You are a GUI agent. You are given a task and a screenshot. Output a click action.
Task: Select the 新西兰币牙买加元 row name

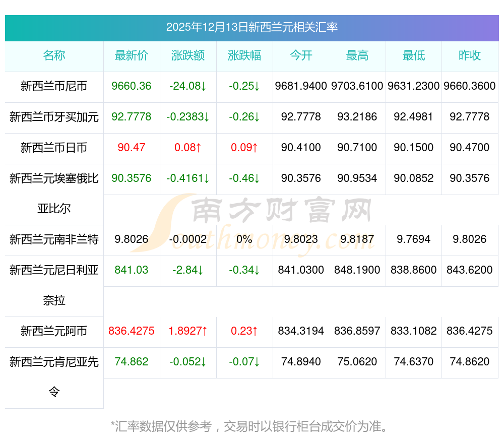tap(54, 117)
